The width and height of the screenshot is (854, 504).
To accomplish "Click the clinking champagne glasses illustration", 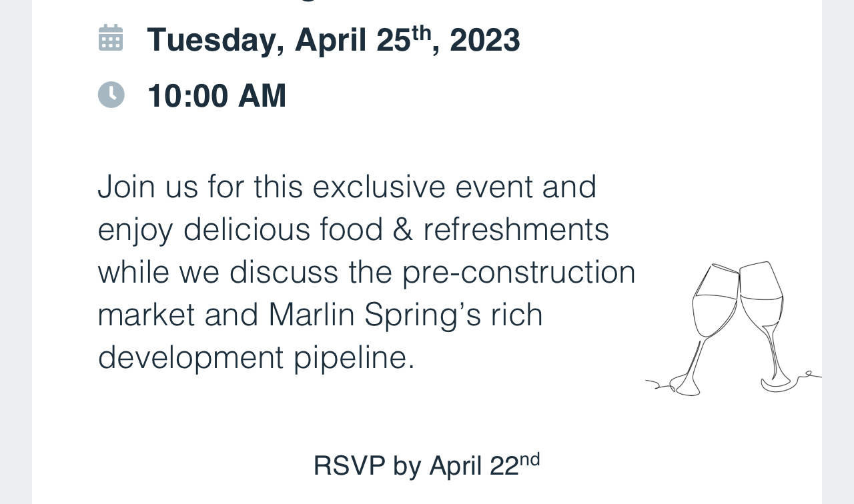I will coord(733,328).
